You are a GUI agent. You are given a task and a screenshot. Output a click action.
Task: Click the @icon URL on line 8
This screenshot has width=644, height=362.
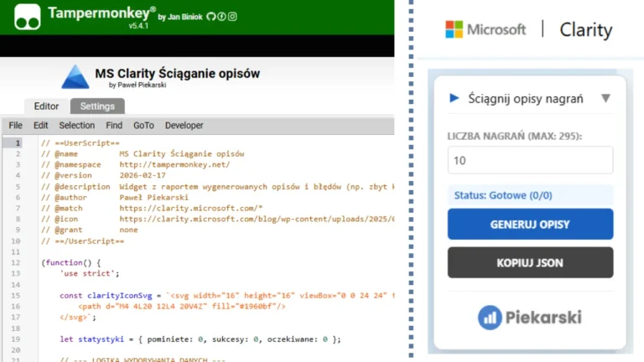pos(257,220)
